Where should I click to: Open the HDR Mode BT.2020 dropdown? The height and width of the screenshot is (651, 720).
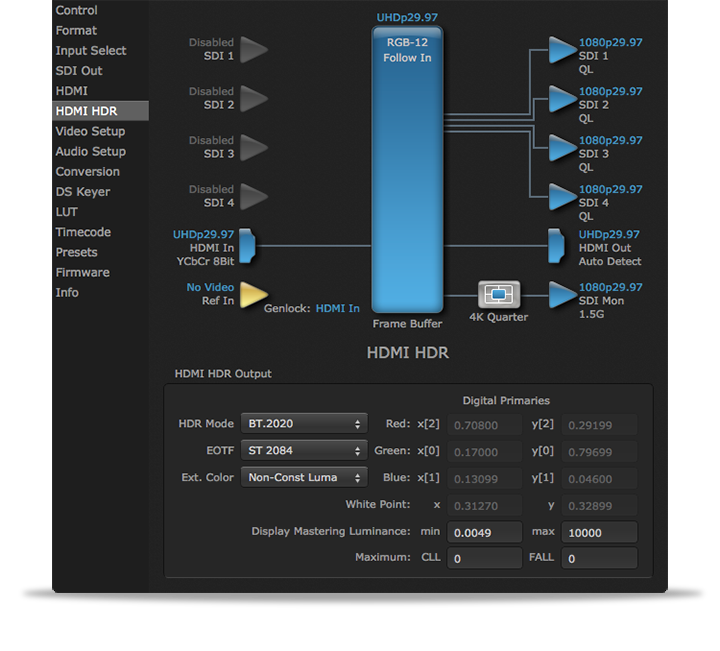click(304, 424)
